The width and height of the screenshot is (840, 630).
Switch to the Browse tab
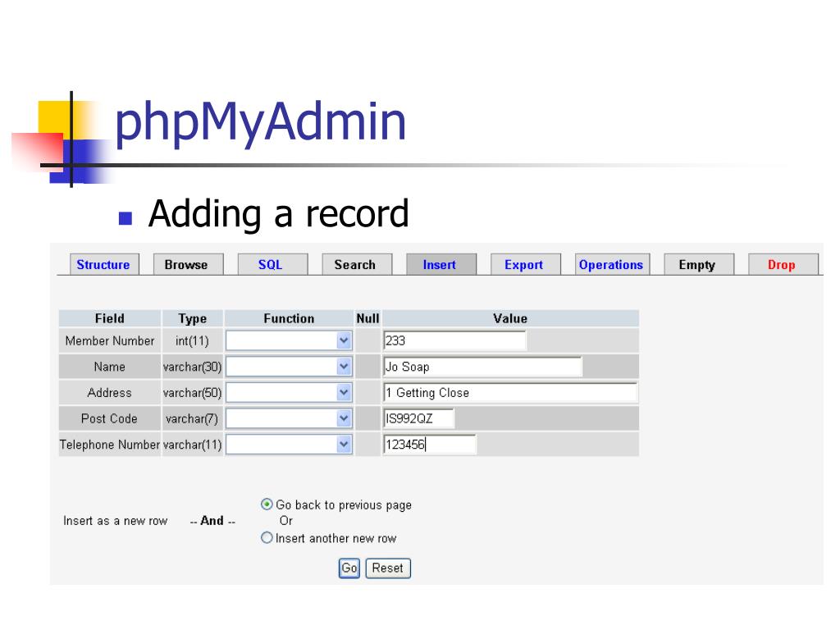point(188,265)
